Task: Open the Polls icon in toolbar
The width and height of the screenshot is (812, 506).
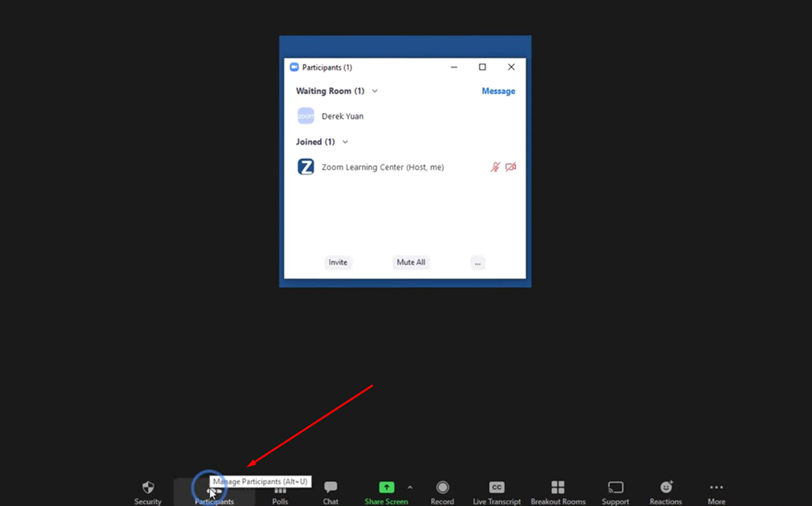Action: pos(280,489)
